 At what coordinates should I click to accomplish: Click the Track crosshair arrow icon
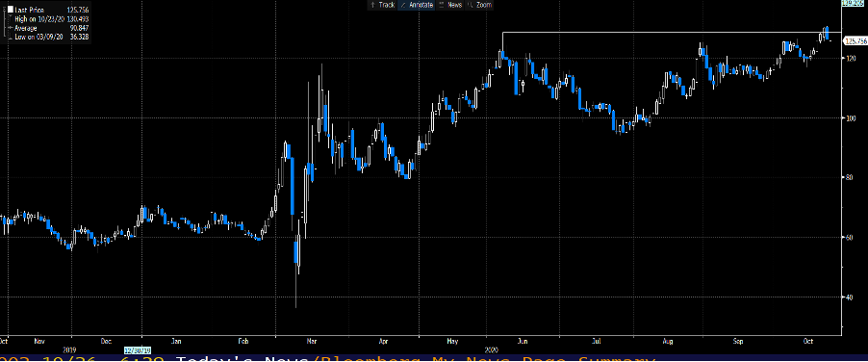[372, 5]
